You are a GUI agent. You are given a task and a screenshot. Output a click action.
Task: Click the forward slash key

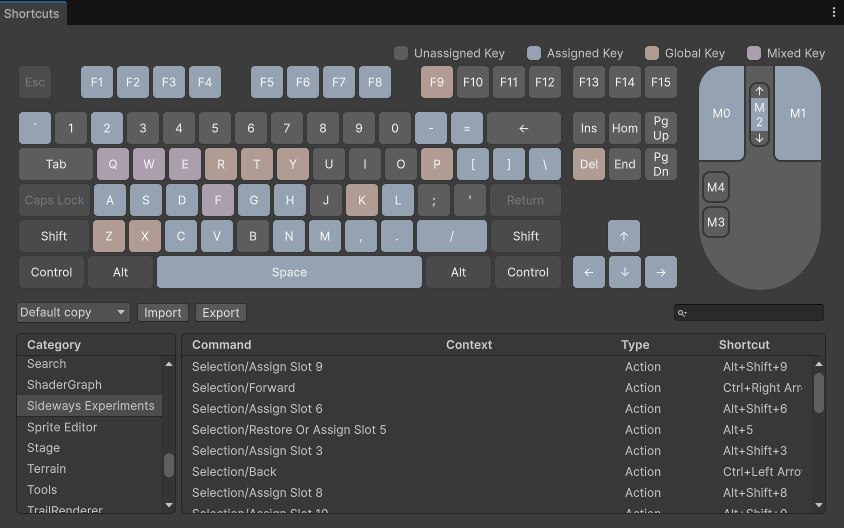[452, 236]
